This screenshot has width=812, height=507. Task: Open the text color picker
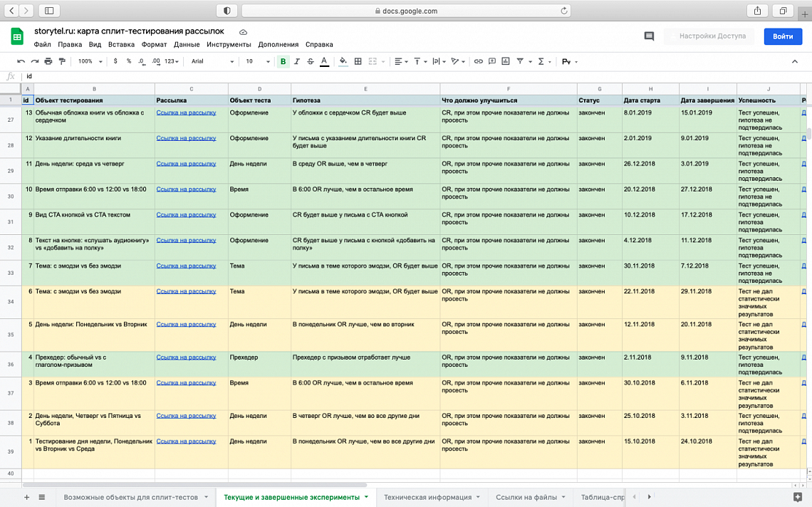[325, 62]
